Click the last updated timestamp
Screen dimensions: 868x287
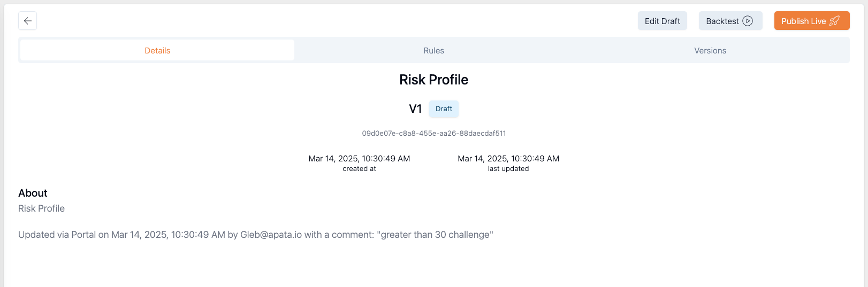pos(508,159)
